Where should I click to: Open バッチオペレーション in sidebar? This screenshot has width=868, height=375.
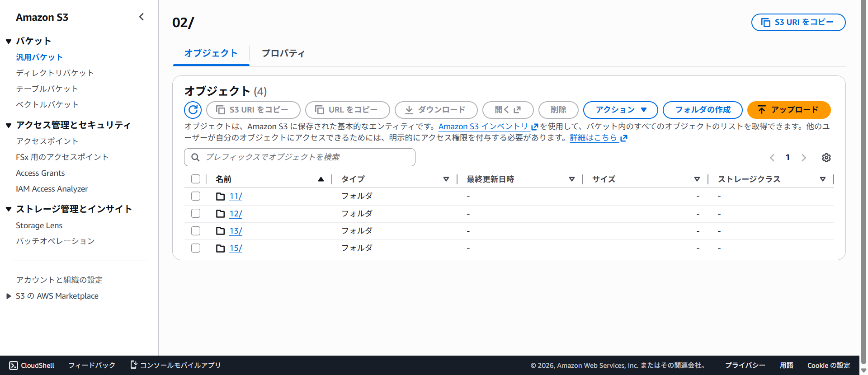[x=55, y=241]
